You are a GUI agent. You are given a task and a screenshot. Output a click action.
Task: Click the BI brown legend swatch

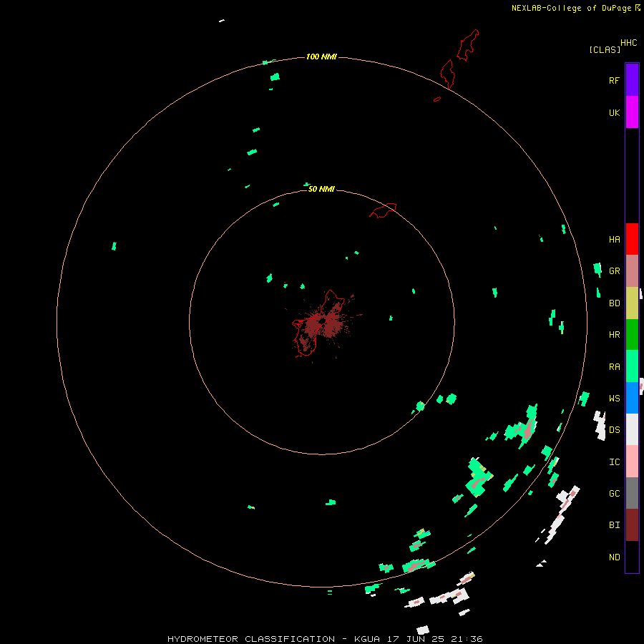pos(632,525)
